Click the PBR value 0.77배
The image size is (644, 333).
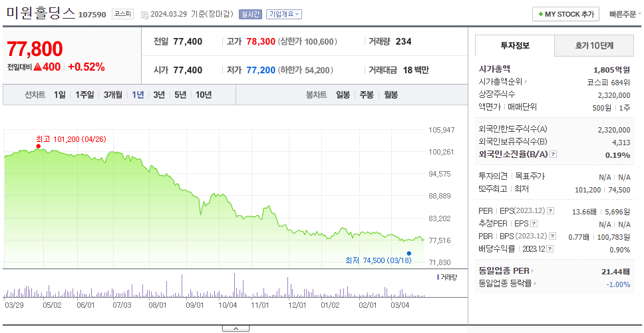coord(579,237)
